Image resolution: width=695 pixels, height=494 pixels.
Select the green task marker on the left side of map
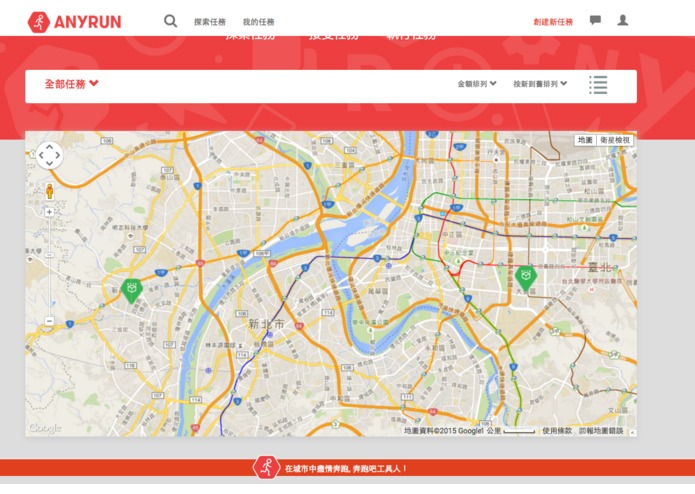click(132, 291)
